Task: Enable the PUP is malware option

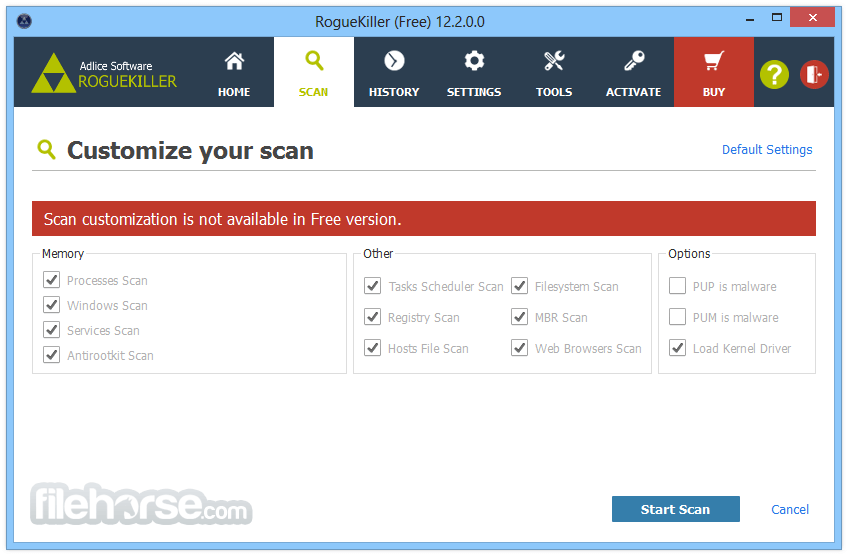Action: coord(678,286)
